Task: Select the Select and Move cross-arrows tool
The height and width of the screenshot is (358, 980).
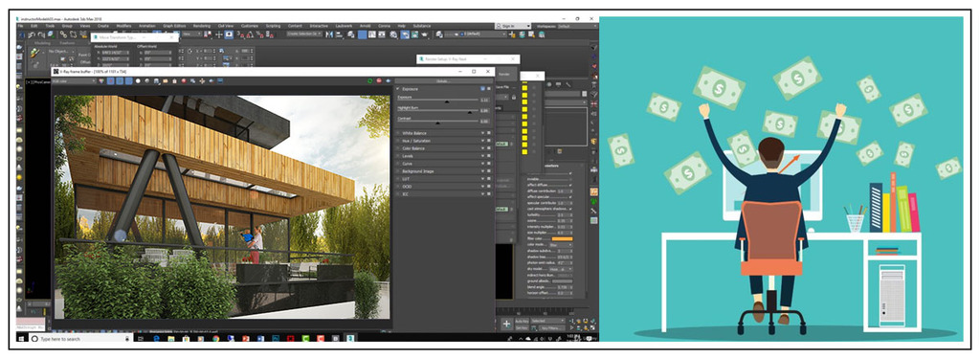Action: tap(219, 35)
